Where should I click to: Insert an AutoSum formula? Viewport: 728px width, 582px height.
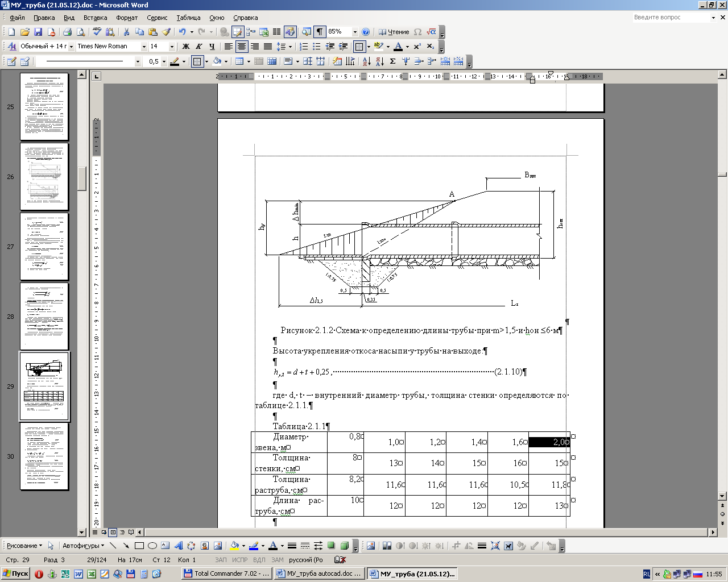pos(392,61)
